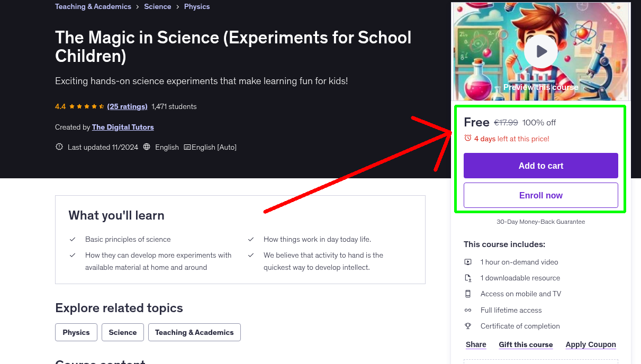Image resolution: width=641 pixels, height=364 pixels.
Task: Play the course preview video
Action: [x=540, y=51]
